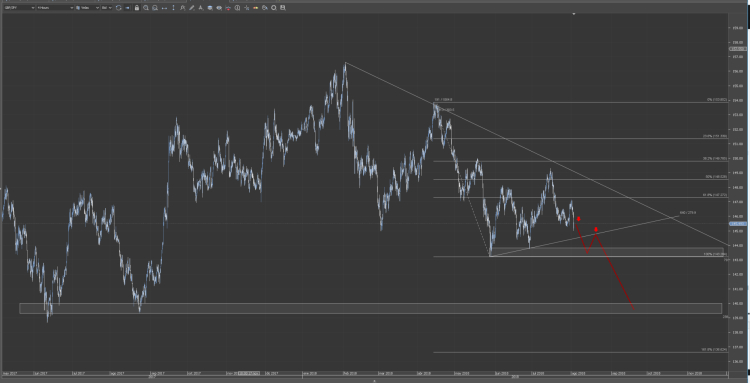Toggle the chart lock icon
Image resolution: width=750 pixels, height=383 pixels.
[137, 8]
